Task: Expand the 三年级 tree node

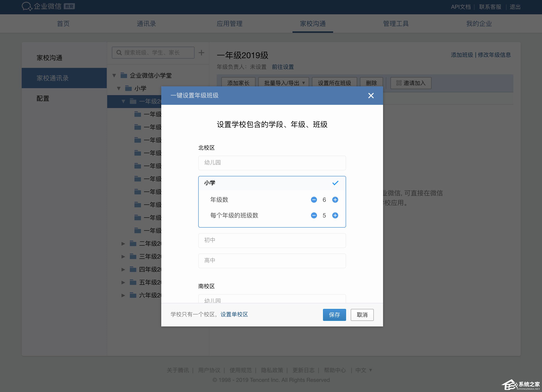Action: (123, 256)
